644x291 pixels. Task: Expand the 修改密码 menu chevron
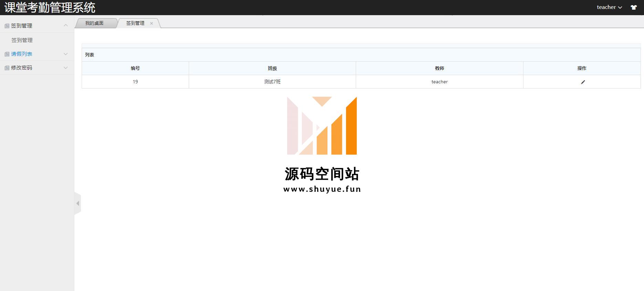pyautogui.click(x=66, y=68)
